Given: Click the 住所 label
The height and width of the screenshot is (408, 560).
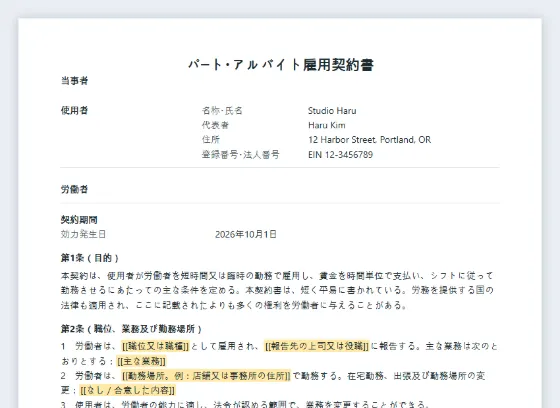Looking at the screenshot, I should (x=211, y=140).
